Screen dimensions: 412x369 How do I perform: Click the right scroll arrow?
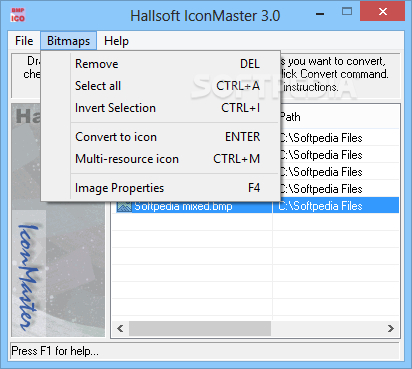coord(391,328)
